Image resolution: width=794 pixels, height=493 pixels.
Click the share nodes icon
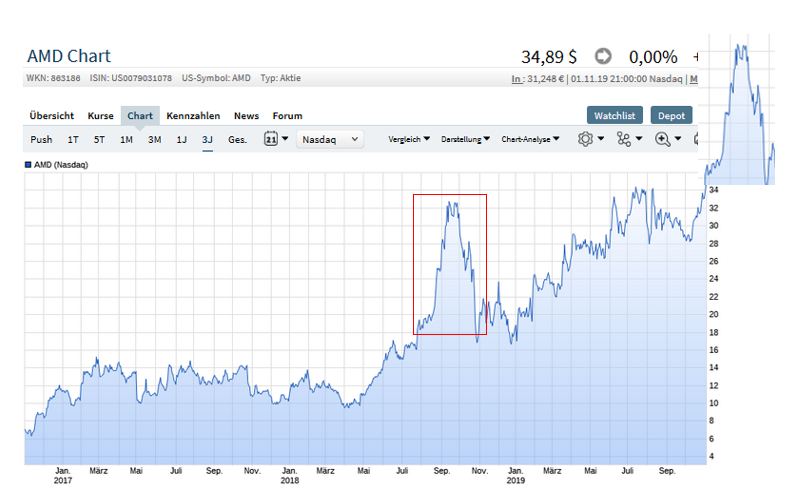tap(624, 139)
